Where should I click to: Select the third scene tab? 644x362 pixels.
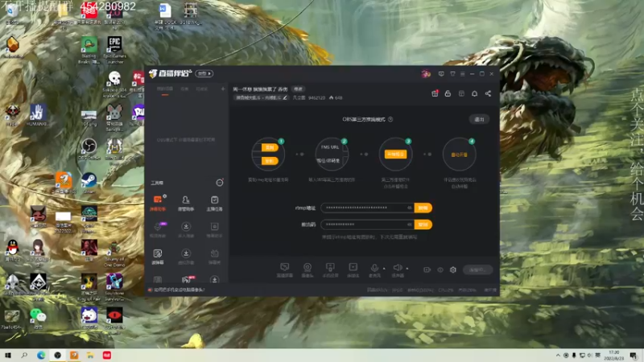pos(201,89)
